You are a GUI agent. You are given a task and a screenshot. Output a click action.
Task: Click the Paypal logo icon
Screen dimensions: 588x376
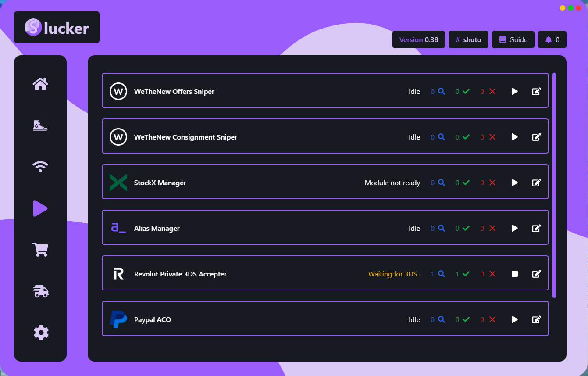tap(118, 319)
